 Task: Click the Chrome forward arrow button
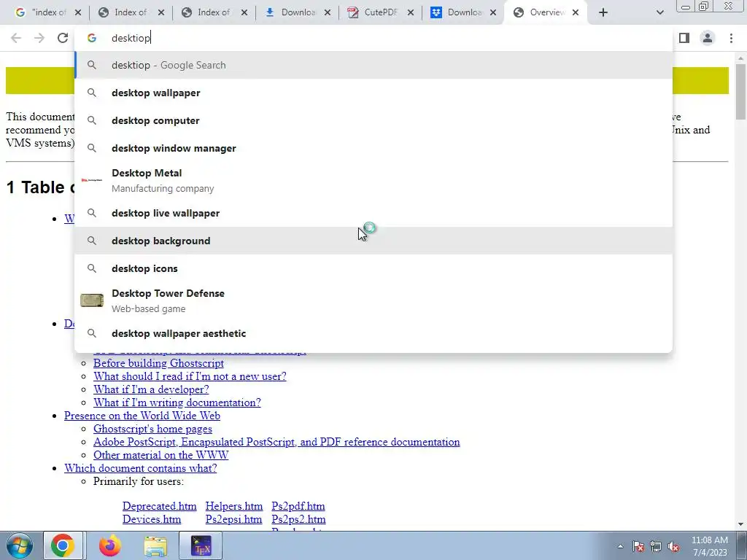(x=39, y=38)
